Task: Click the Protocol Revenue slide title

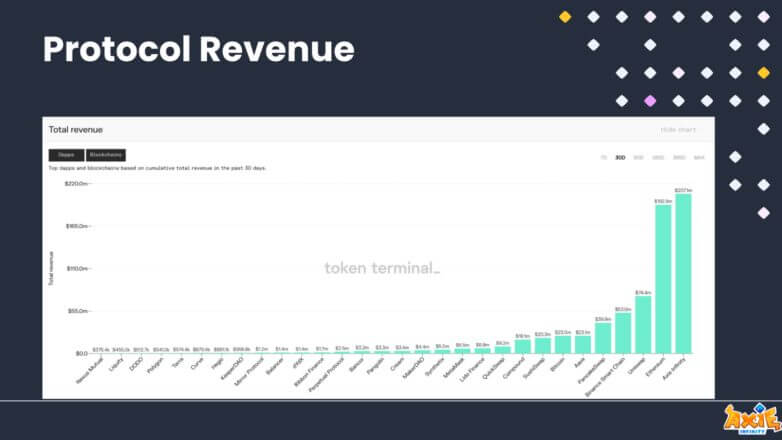Action: (x=198, y=49)
